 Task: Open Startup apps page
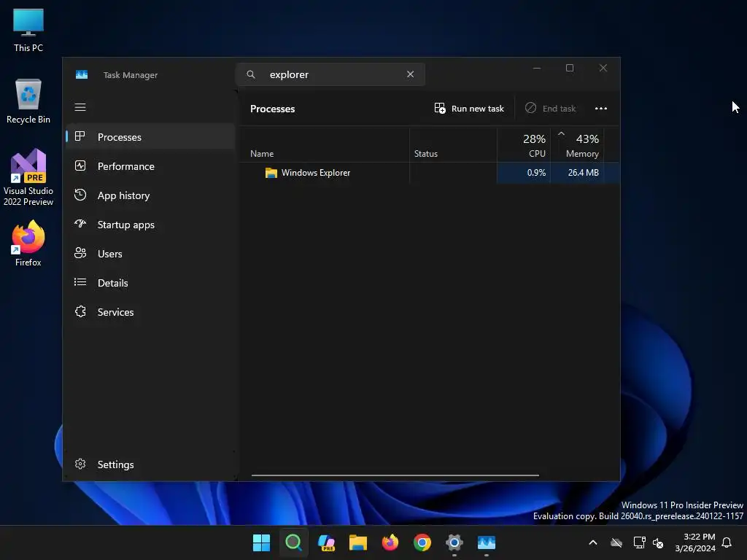pyautogui.click(x=150, y=225)
